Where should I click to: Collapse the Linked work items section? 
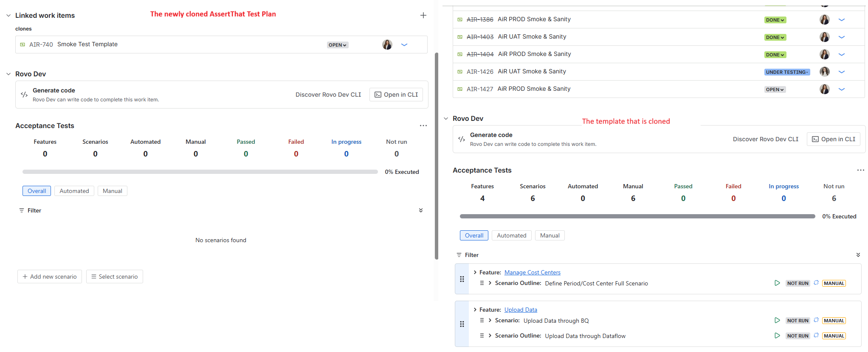pyautogui.click(x=8, y=15)
